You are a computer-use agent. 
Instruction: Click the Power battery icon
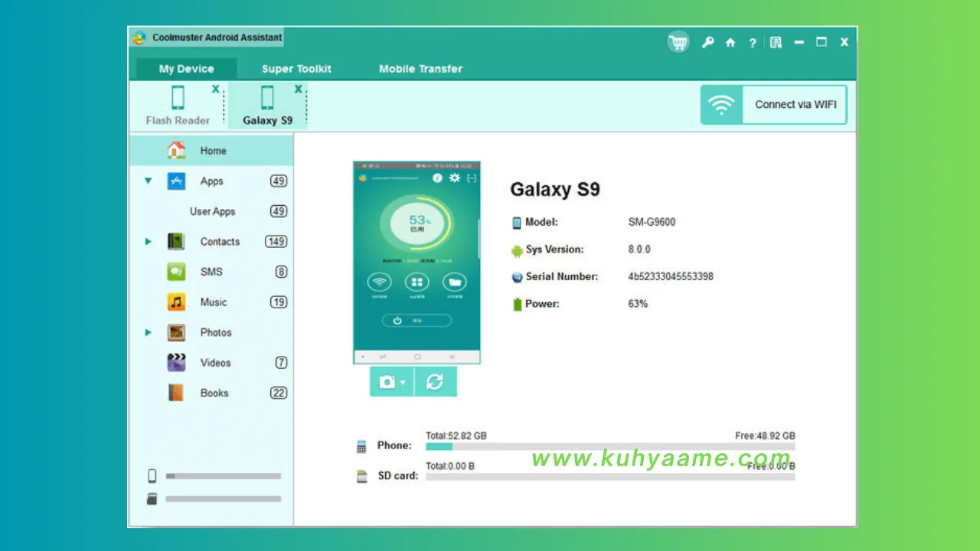coord(517,305)
